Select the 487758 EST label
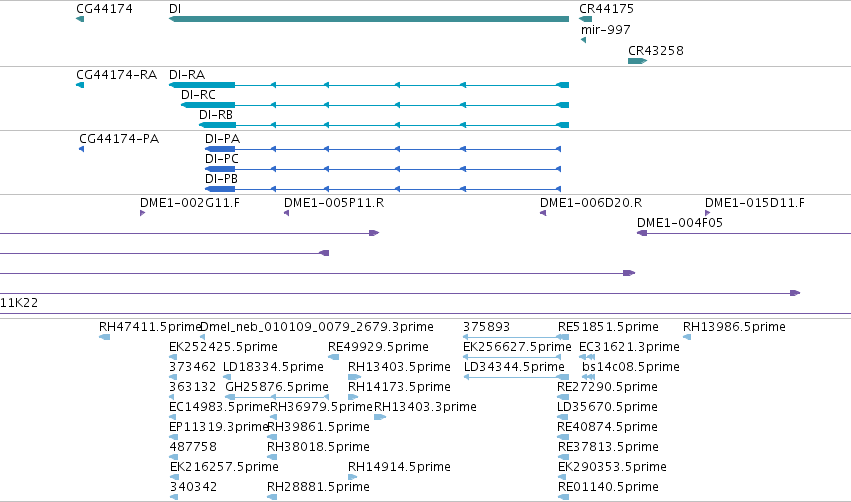 (193, 448)
